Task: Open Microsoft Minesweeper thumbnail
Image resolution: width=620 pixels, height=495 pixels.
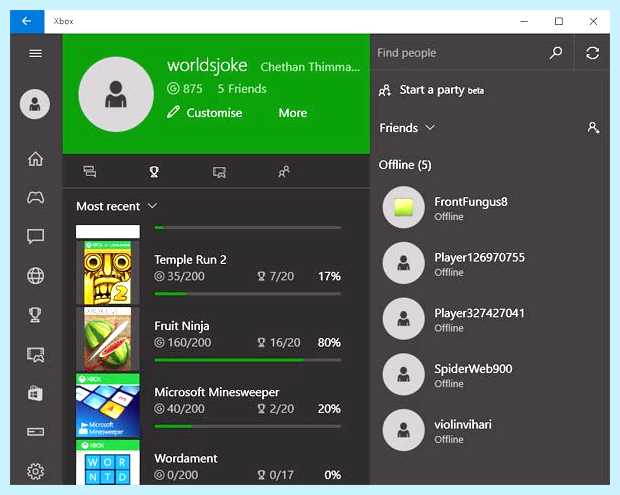Action: 108,405
